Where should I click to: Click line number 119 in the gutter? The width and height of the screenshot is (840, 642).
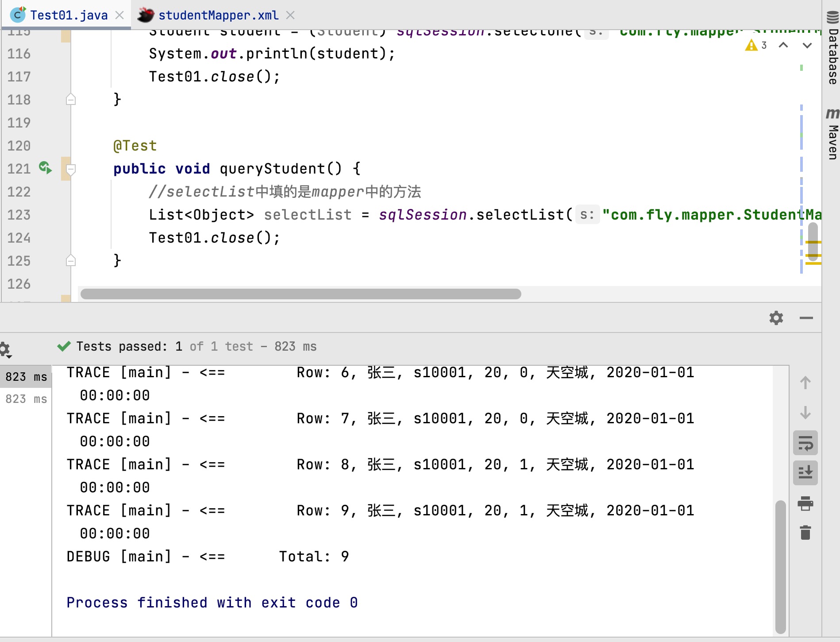(19, 123)
